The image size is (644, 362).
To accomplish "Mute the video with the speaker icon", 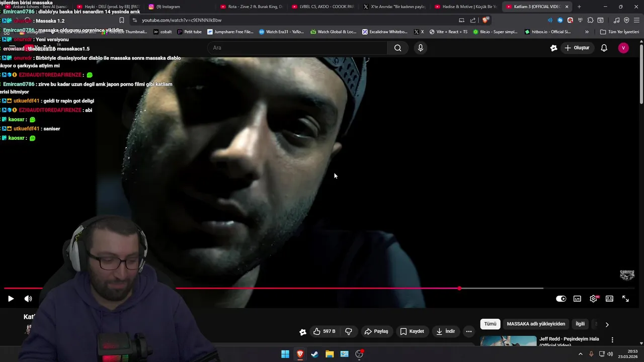I will (28, 299).
